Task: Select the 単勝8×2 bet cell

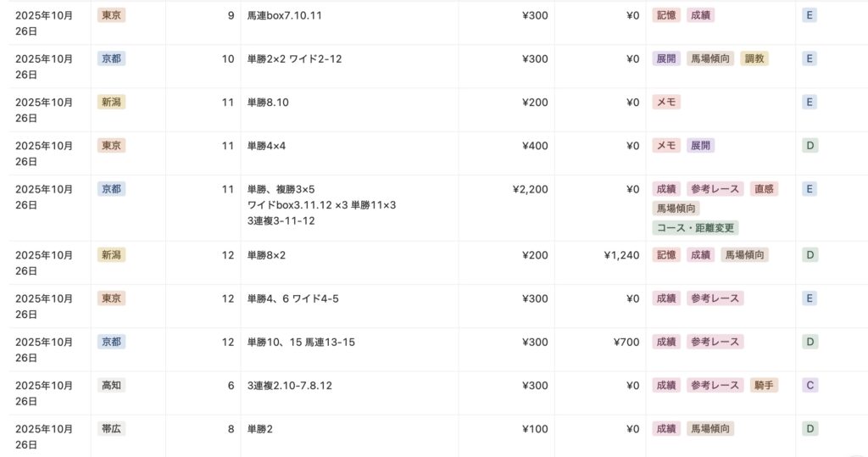Action: coord(266,255)
